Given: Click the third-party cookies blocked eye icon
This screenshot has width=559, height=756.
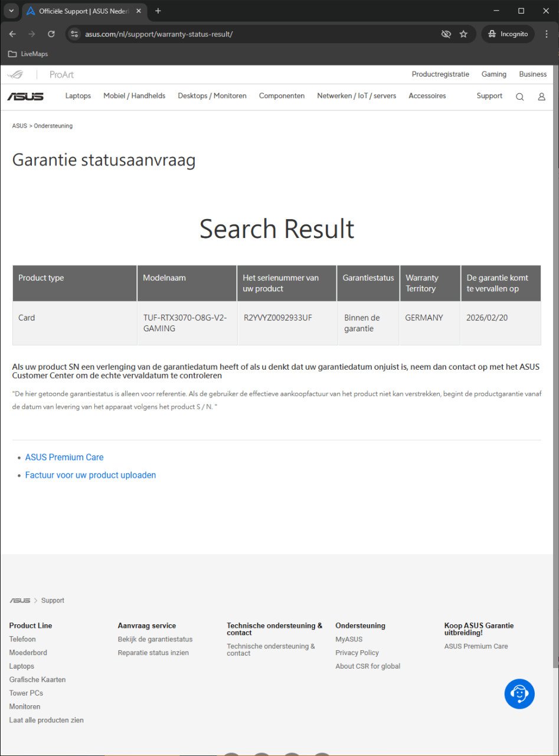Looking at the screenshot, I should pyautogui.click(x=446, y=34).
